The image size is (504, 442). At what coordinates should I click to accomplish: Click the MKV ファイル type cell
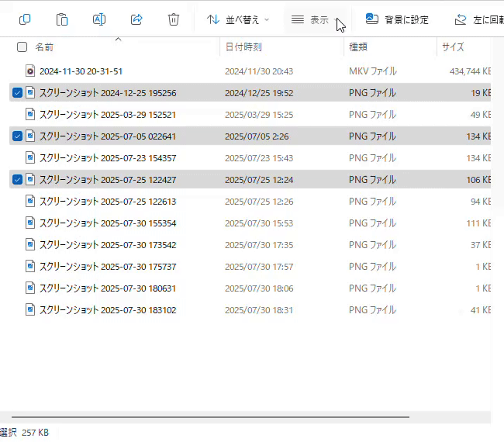point(373,71)
